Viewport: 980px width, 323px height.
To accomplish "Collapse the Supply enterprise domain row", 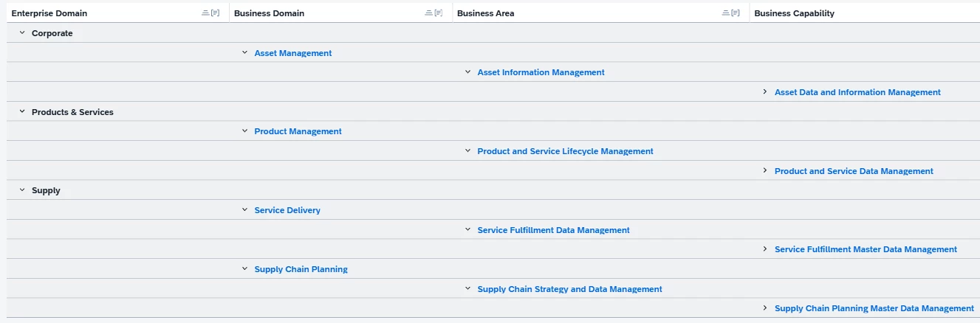I will tap(22, 190).
